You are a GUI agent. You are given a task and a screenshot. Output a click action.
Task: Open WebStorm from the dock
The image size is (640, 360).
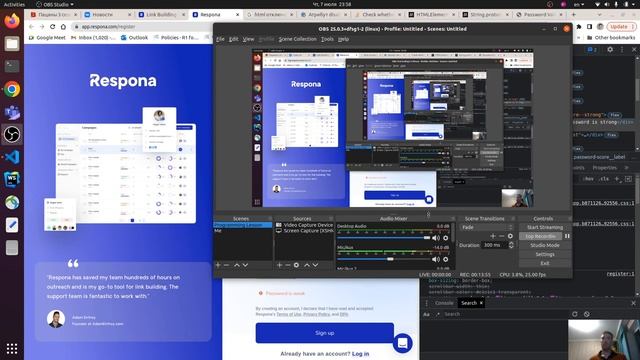pos(12,179)
